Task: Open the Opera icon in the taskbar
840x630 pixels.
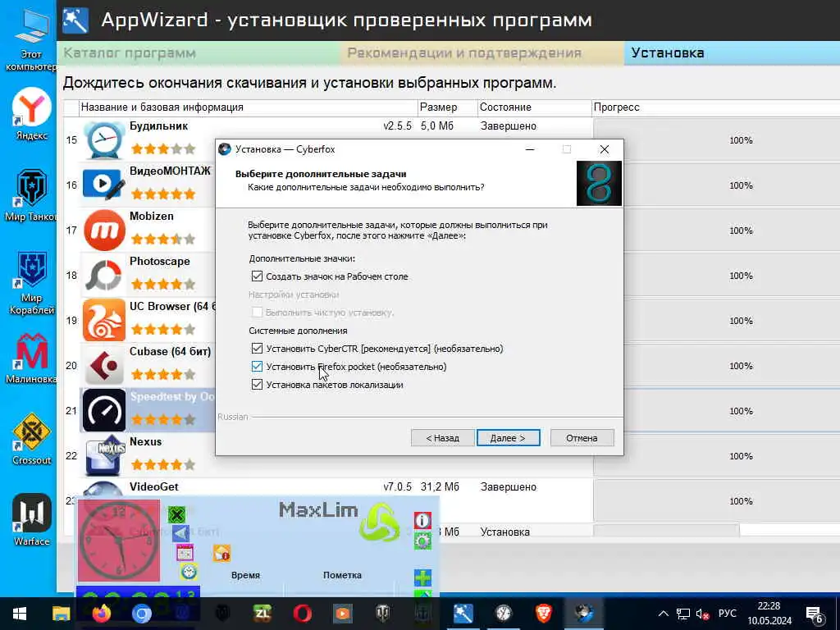Action: (302, 613)
